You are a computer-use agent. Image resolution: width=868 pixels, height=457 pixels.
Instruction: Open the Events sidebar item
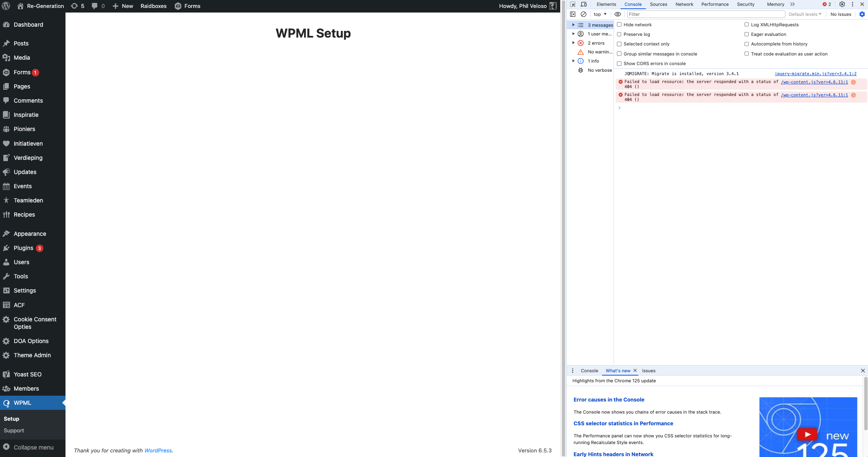33,186
